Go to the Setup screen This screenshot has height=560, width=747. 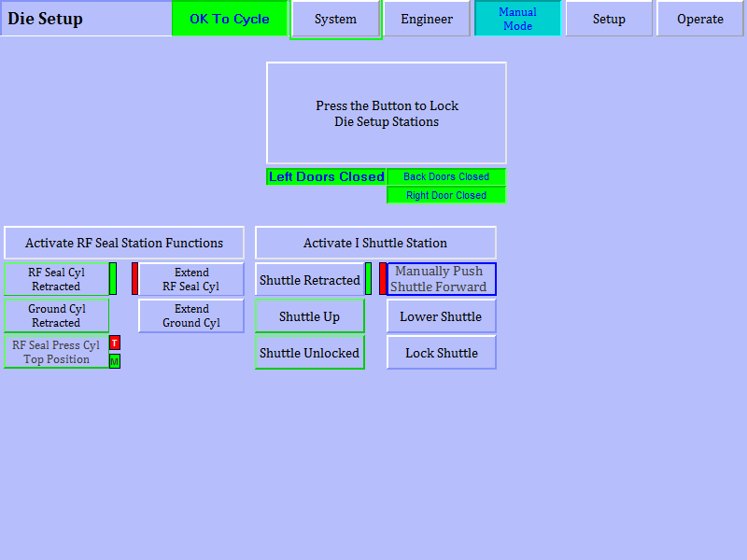pyautogui.click(x=609, y=20)
